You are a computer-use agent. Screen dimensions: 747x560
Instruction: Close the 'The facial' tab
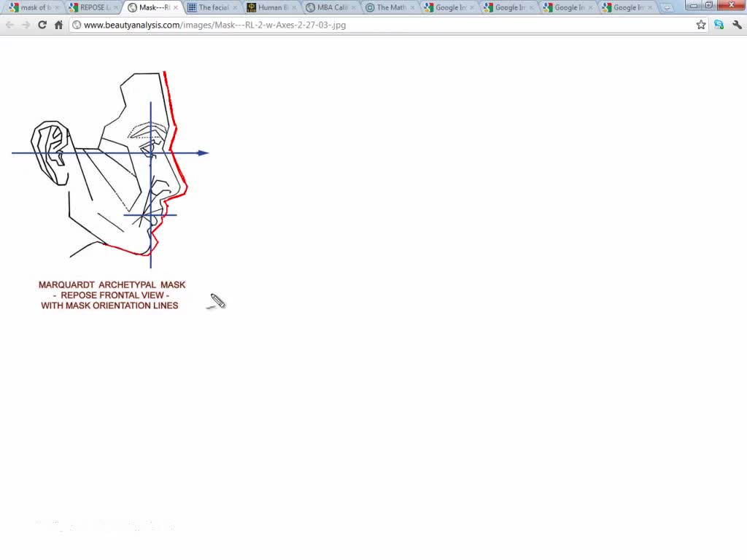click(235, 7)
